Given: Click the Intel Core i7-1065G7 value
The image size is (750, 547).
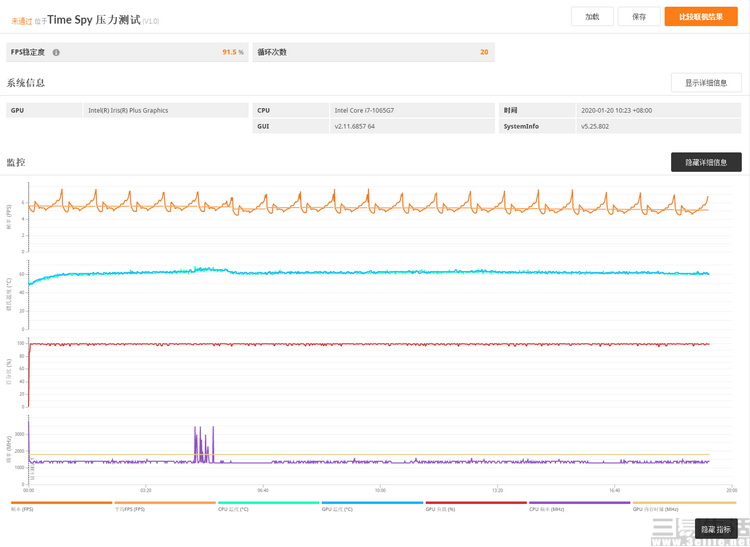Looking at the screenshot, I should pos(364,110).
